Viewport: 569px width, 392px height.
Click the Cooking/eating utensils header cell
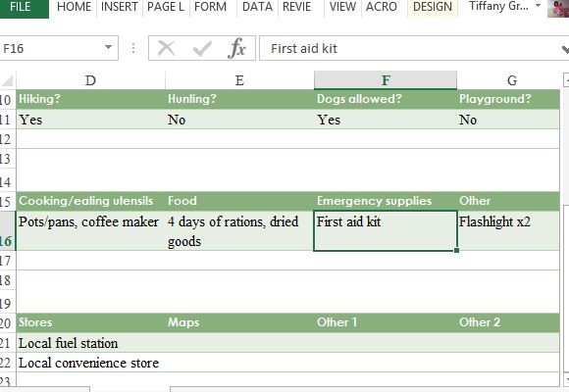(90, 201)
